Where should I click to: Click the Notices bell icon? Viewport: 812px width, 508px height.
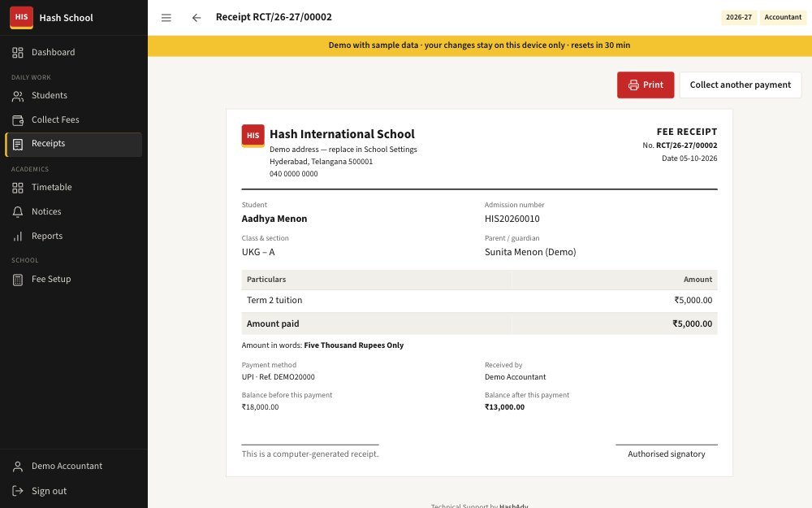(x=18, y=212)
